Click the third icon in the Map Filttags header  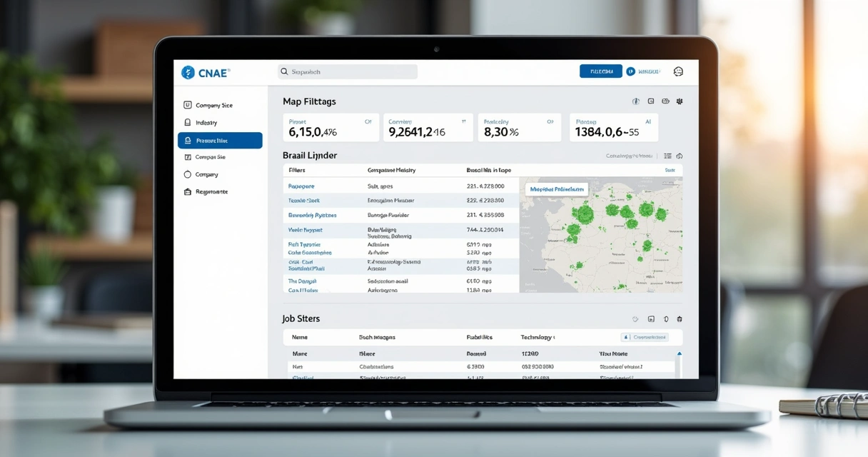[x=665, y=101]
